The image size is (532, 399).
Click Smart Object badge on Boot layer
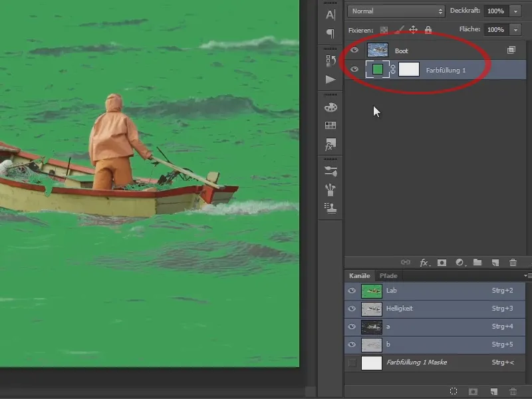(x=511, y=51)
